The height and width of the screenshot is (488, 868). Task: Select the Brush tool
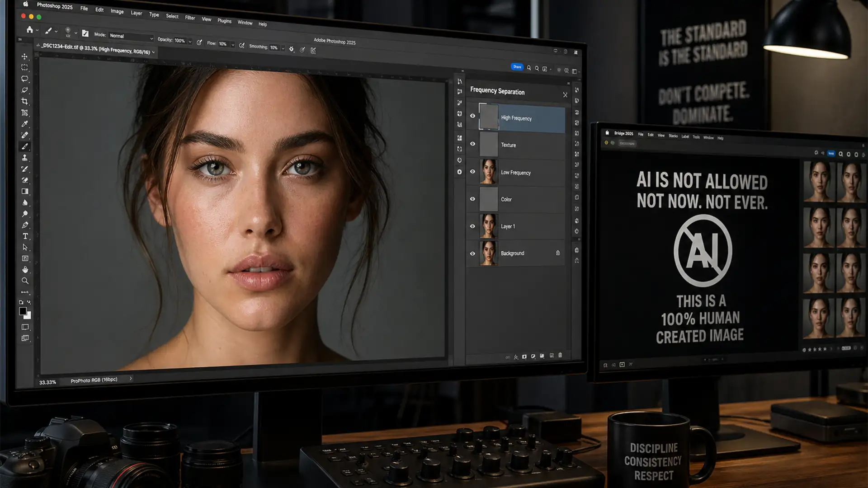click(25, 146)
